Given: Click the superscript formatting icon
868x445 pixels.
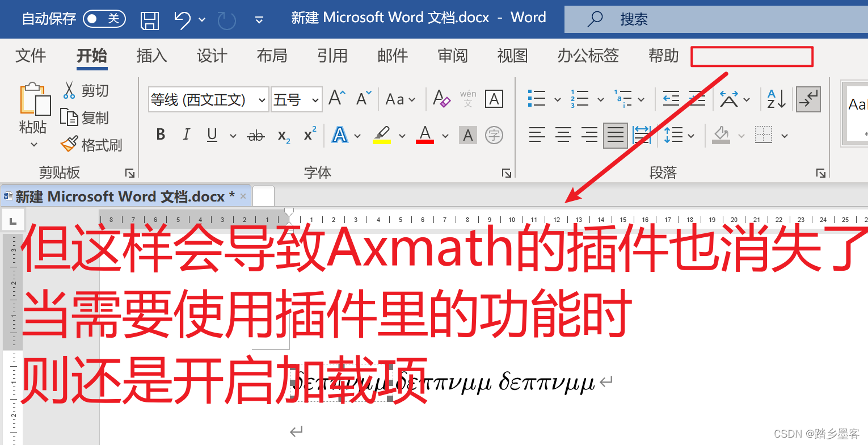Looking at the screenshot, I should tap(309, 135).
